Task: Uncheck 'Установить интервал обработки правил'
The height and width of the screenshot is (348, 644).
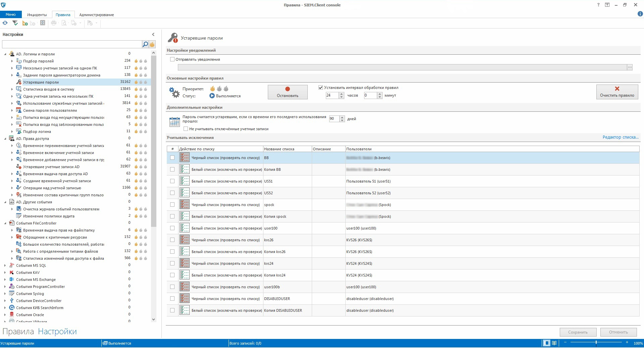Action: click(320, 88)
